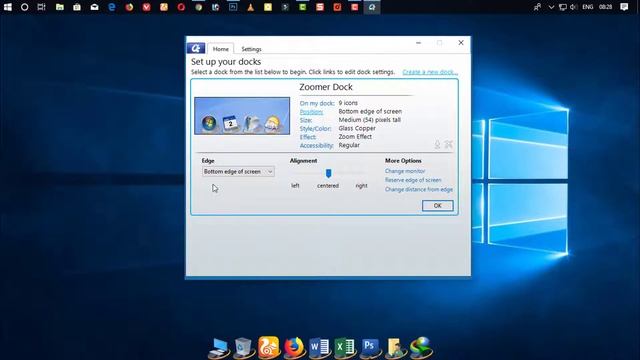Open yellow Sticky Notes icon in taskbar

tap(268, 7)
